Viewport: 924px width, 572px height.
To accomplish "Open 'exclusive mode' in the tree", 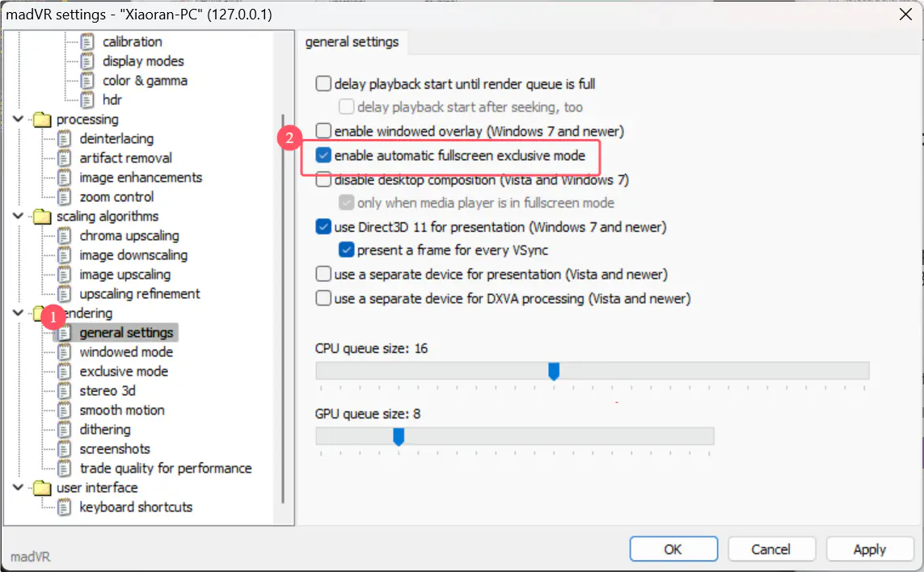I will [x=124, y=372].
